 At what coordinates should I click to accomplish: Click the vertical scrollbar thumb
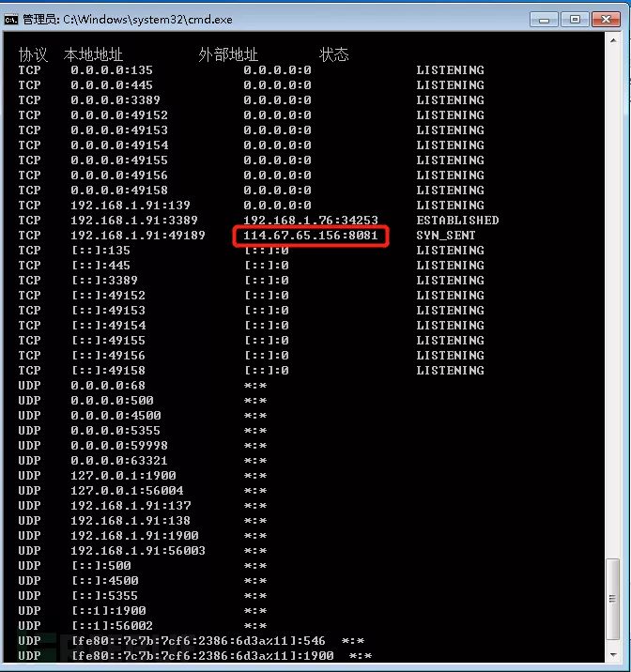[x=613, y=599]
